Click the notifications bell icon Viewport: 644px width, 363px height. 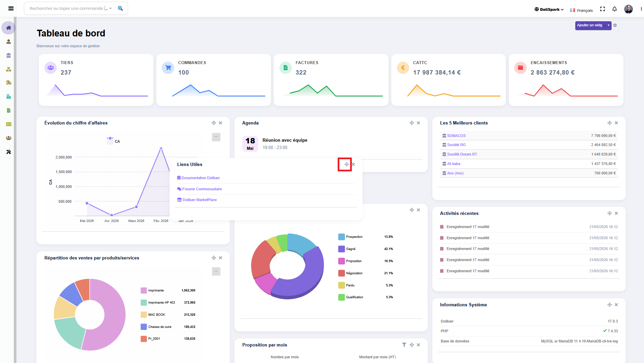click(x=614, y=9)
